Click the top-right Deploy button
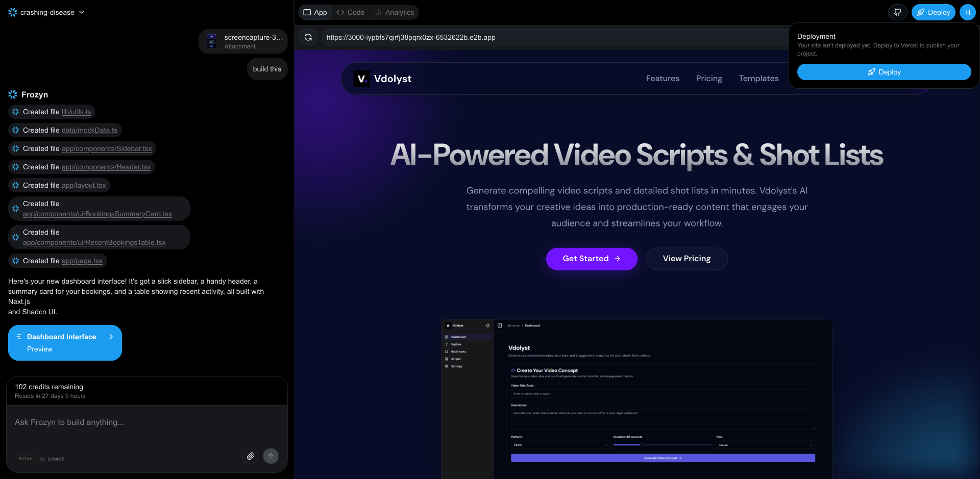The image size is (980, 479). coord(934,12)
